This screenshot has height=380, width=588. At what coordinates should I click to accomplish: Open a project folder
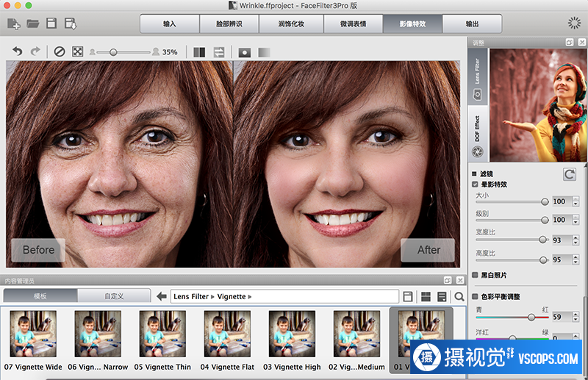click(33, 24)
